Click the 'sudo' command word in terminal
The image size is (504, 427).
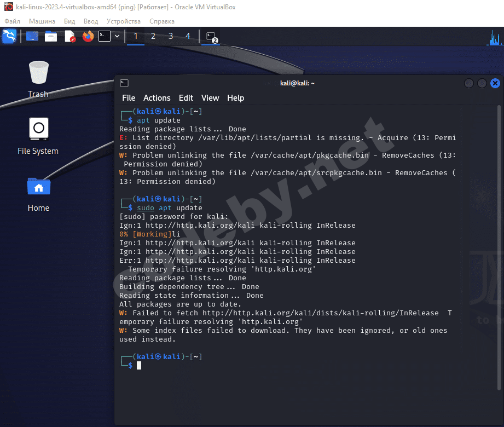pos(145,207)
